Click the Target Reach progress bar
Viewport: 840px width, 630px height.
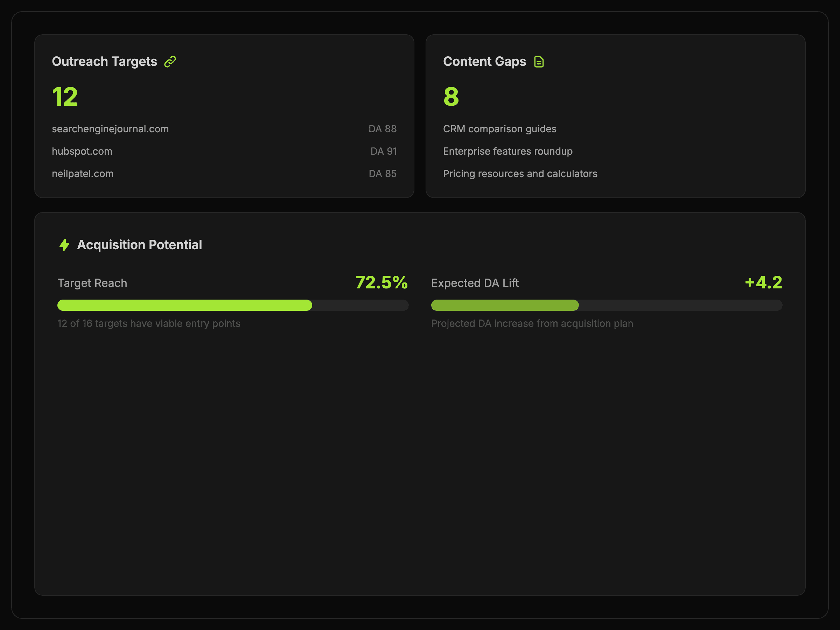(x=232, y=305)
